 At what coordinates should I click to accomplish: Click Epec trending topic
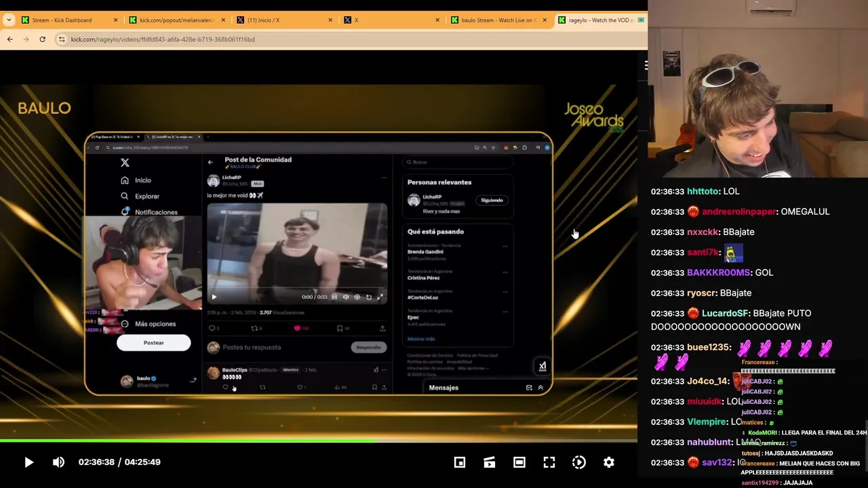click(x=414, y=317)
